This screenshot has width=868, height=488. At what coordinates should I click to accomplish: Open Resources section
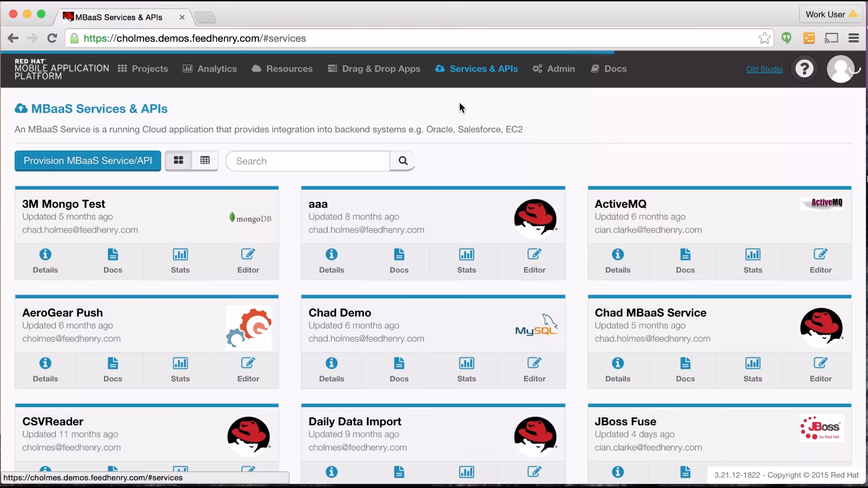pos(282,69)
